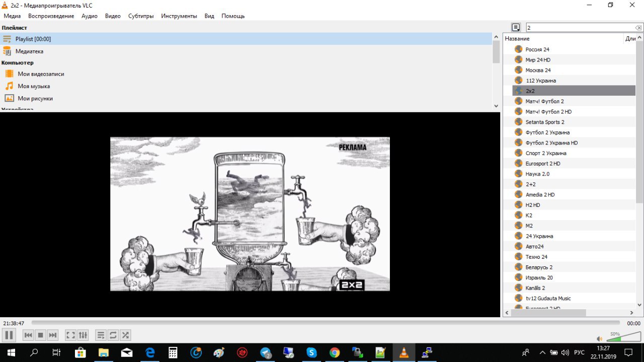Open extended settings and effects
This screenshot has width=644, height=362.
83,335
